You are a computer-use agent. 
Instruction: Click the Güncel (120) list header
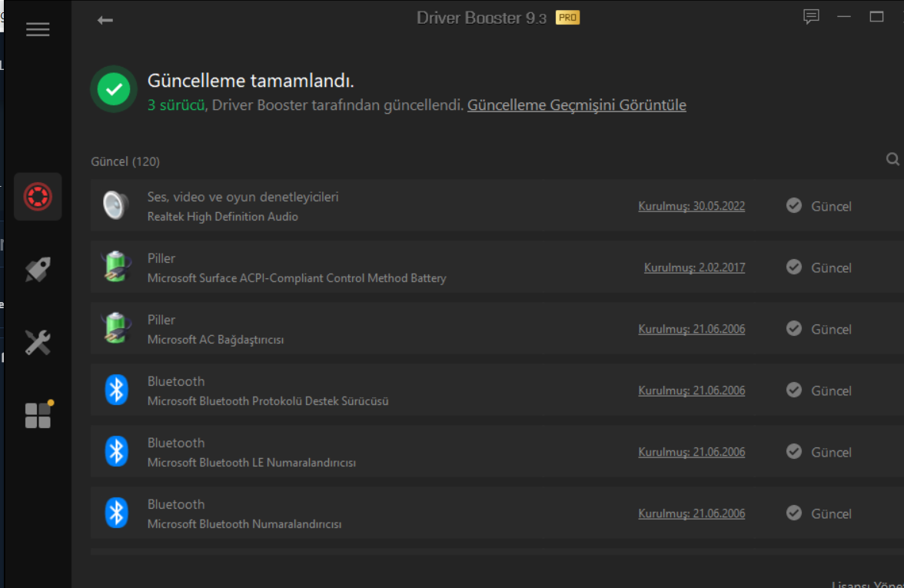[x=125, y=161]
